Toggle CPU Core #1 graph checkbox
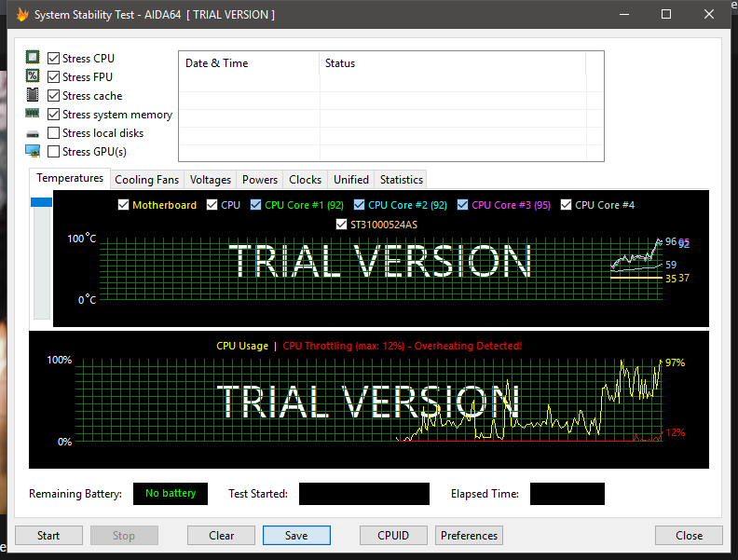The image size is (738, 560). tap(255, 205)
